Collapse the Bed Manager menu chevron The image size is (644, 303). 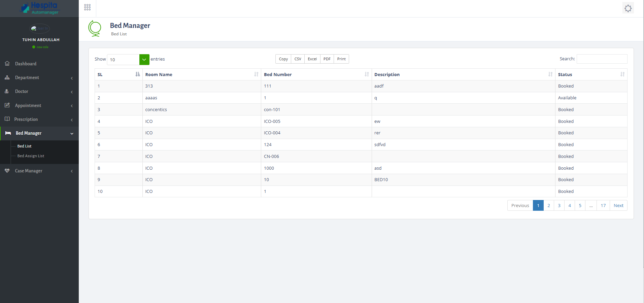click(72, 134)
